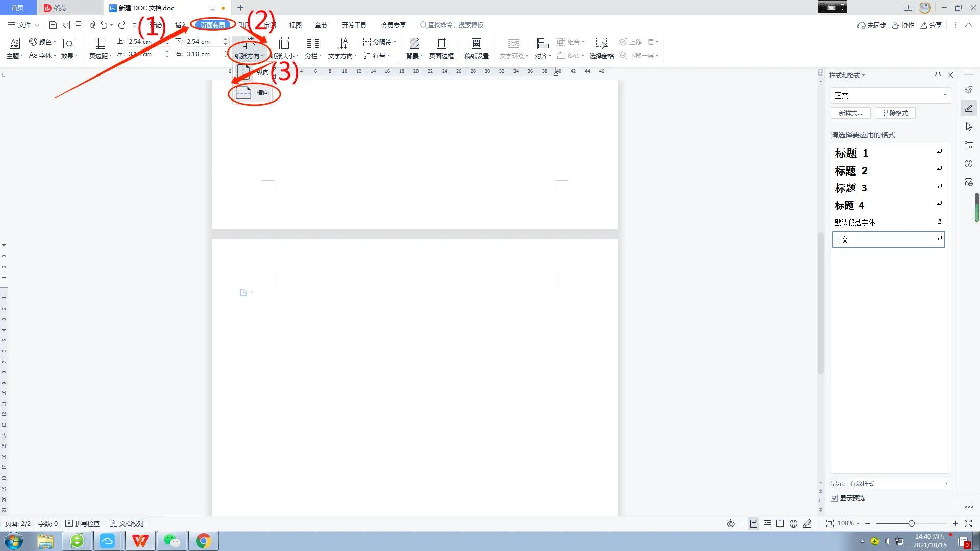
Task: Open Print Preview from quick toolbar
Action: tap(91, 25)
